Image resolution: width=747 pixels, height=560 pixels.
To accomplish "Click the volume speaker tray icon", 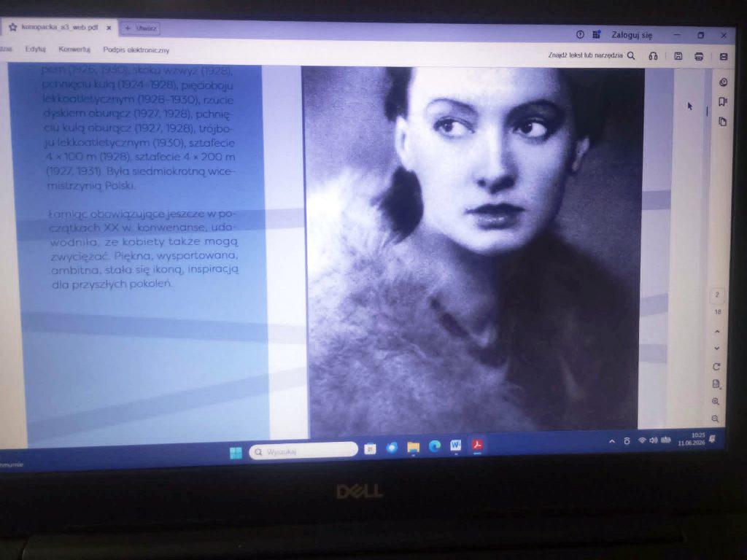I will click(x=653, y=440).
